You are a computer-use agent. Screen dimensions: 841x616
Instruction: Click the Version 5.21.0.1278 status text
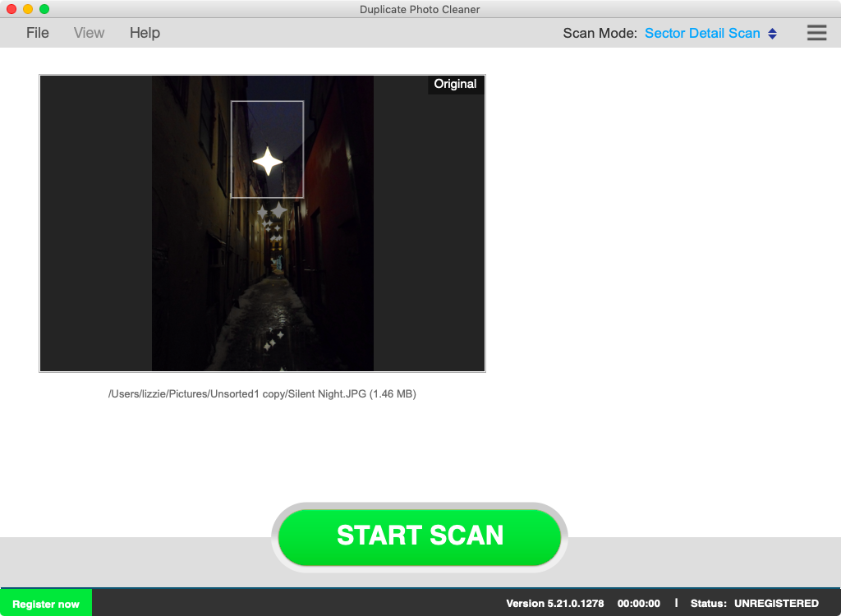coord(554,603)
